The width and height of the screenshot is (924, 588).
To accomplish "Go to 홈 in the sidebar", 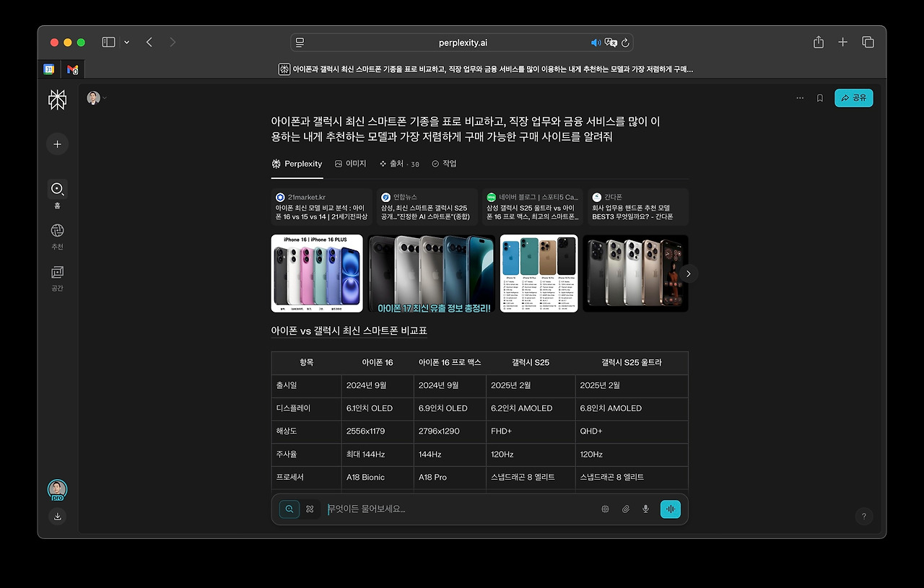I will coord(58,195).
